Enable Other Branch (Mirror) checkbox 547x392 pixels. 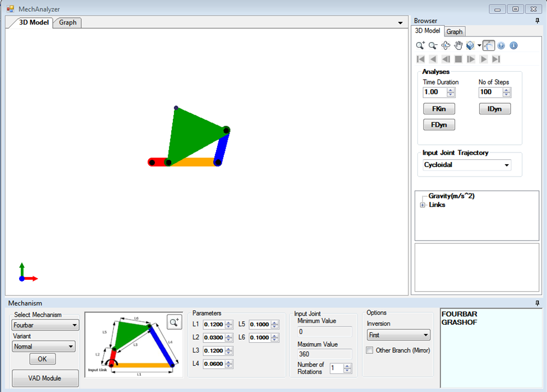[x=369, y=350]
